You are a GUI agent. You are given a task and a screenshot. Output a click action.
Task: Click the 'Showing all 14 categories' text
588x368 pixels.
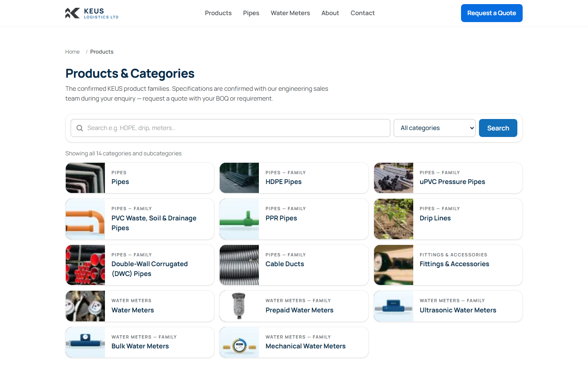(x=123, y=153)
